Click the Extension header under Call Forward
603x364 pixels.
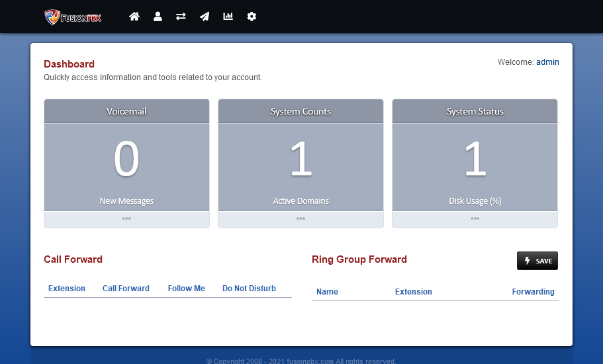click(x=67, y=289)
